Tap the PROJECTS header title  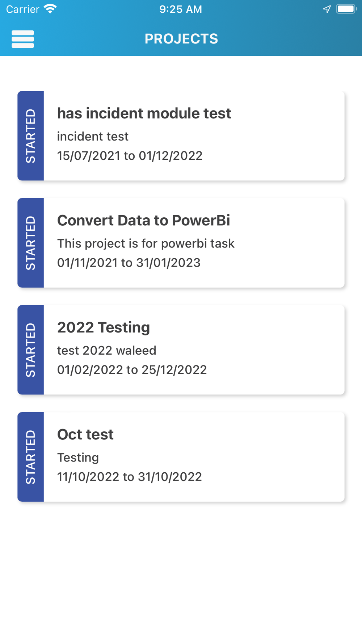click(x=181, y=39)
